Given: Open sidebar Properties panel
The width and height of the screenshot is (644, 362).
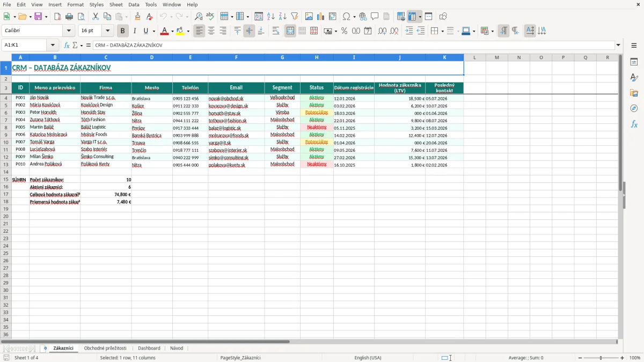Looking at the screenshot, I should click(634, 62).
